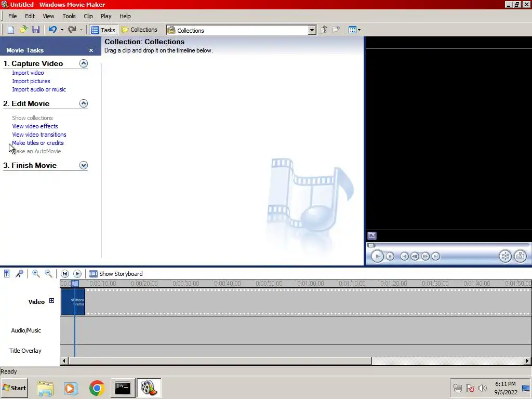Split the clip at current frame
This screenshot has height=399, width=532.
coord(505,256)
